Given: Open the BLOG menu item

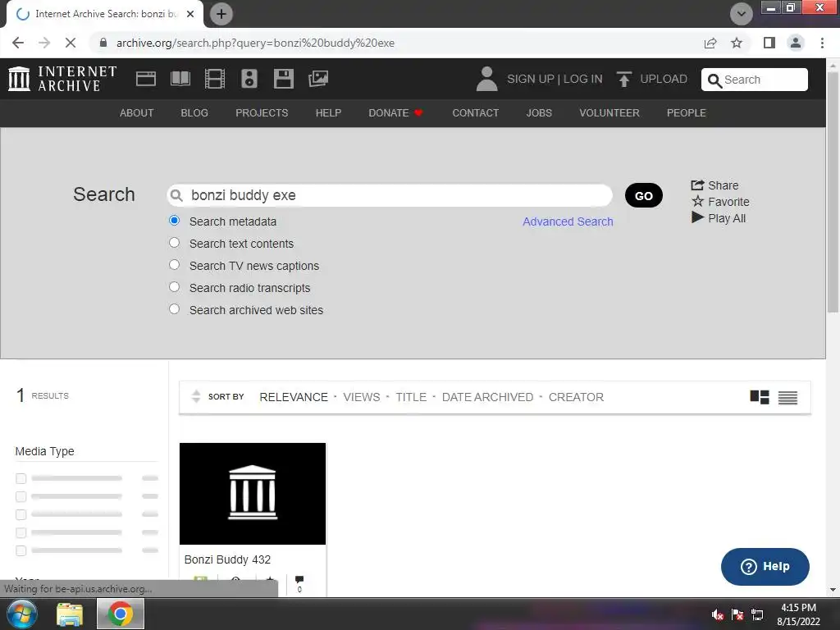Looking at the screenshot, I should pos(194,113).
